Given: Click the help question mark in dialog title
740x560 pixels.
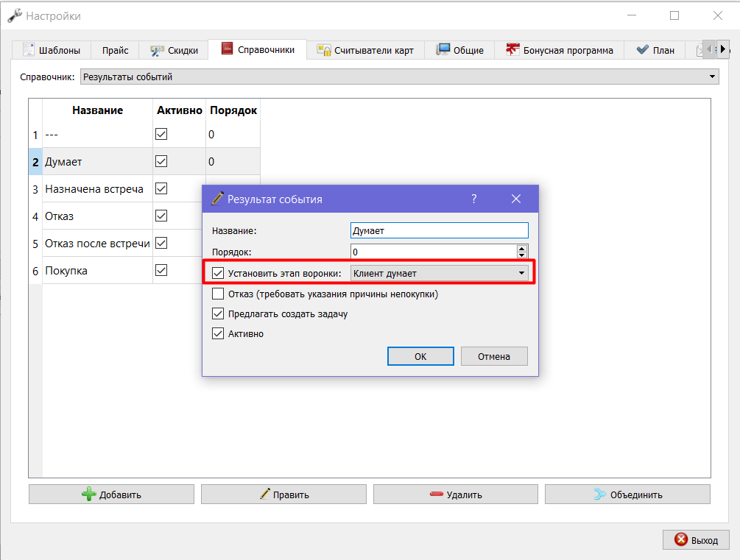Looking at the screenshot, I should 474,199.
